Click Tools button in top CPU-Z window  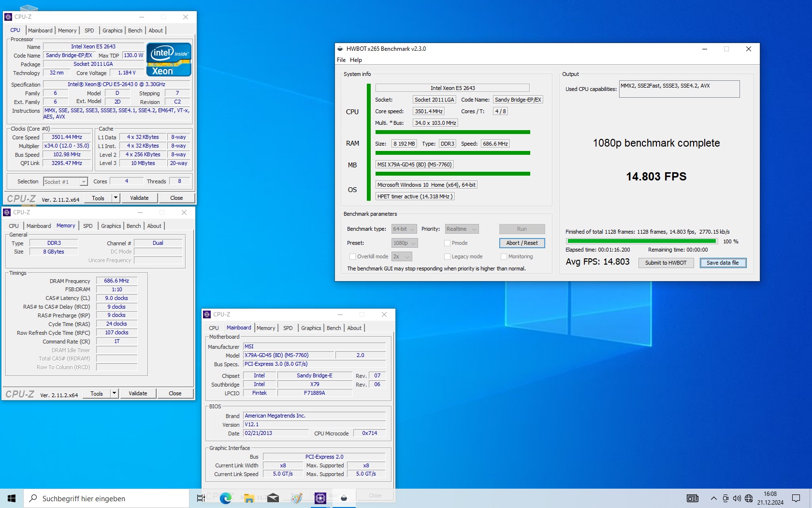pos(98,198)
